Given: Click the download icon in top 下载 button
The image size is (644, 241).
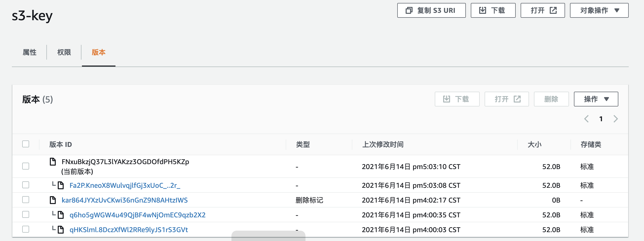Looking at the screenshot, I should click(482, 11).
